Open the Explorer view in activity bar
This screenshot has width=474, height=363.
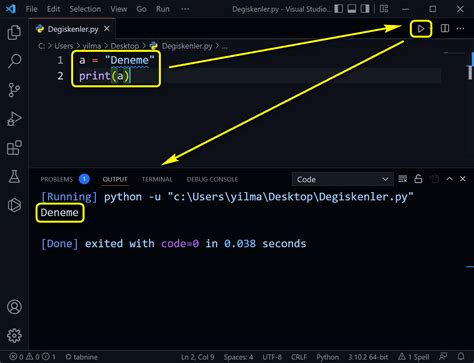(14, 32)
